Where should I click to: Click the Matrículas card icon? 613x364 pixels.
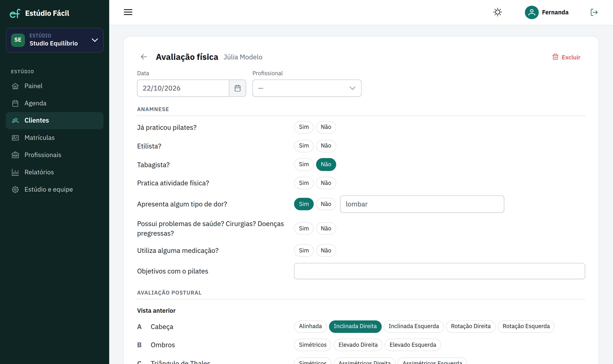click(x=16, y=138)
